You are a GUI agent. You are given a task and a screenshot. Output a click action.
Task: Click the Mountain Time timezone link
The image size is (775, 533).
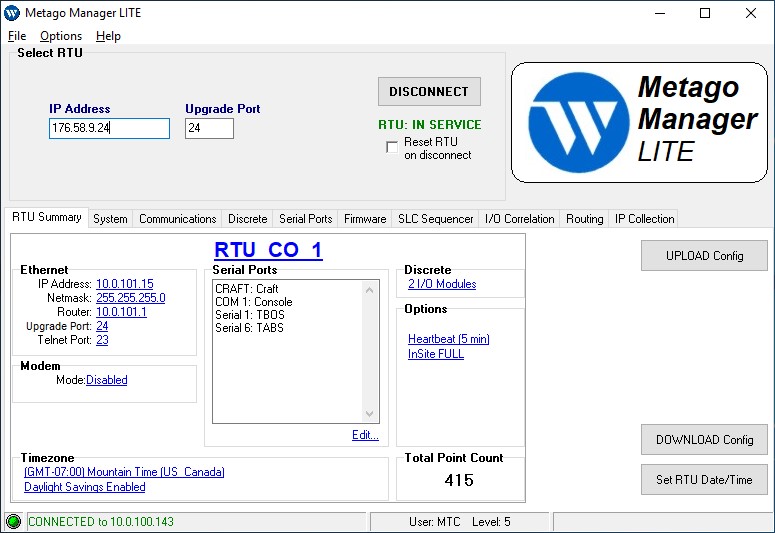coord(124,472)
